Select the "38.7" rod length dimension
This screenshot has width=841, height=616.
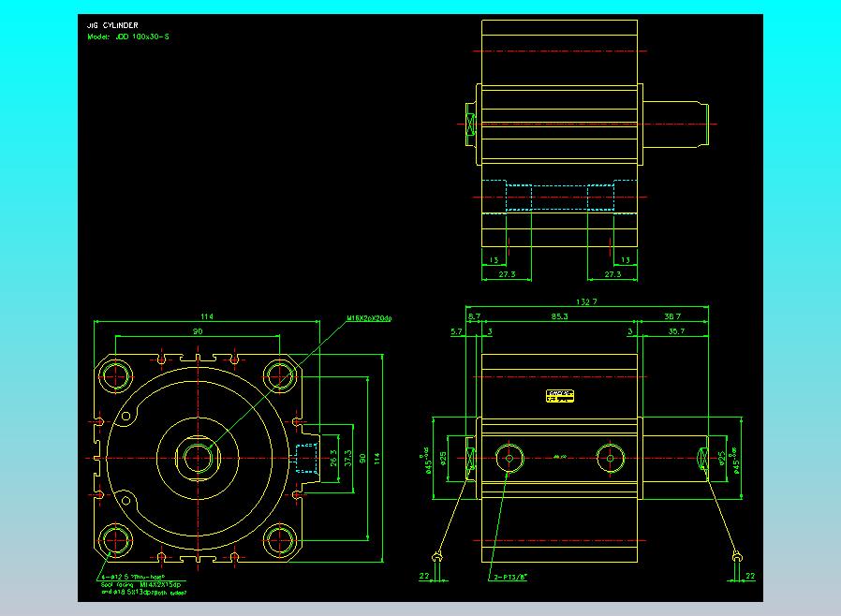coord(672,316)
